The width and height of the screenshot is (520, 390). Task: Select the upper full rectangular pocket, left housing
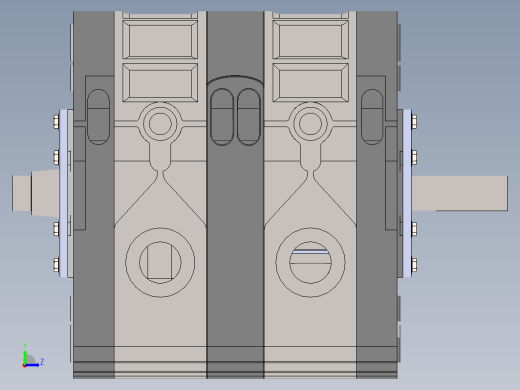[160, 40]
